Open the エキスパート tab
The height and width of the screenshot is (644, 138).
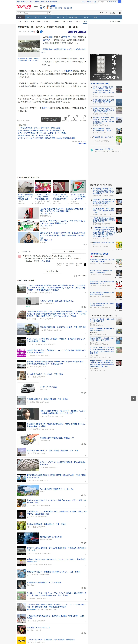pos(48,17)
